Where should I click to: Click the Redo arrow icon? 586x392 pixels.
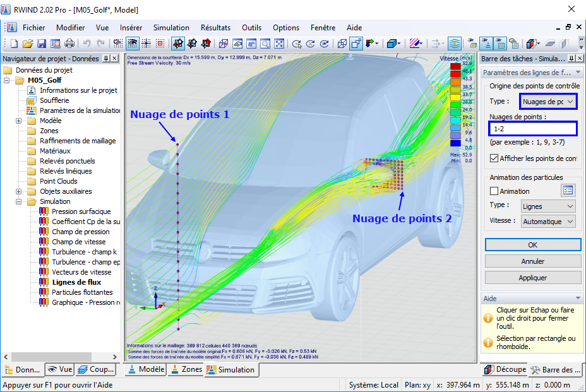coord(100,44)
